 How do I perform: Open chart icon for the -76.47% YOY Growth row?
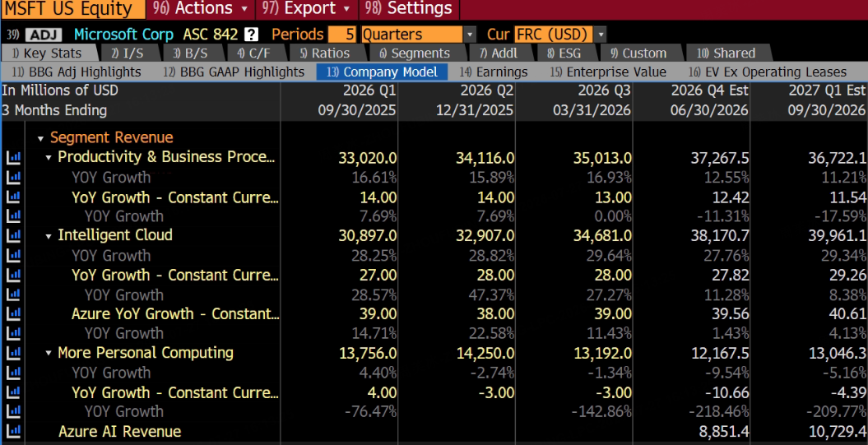pyautogui.click(x=13, y=412)
